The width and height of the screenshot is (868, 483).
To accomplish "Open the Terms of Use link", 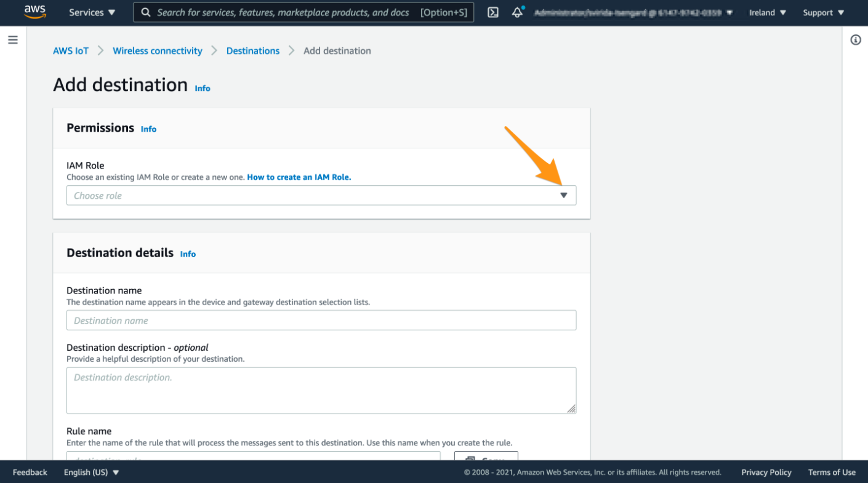I will 832,473.
